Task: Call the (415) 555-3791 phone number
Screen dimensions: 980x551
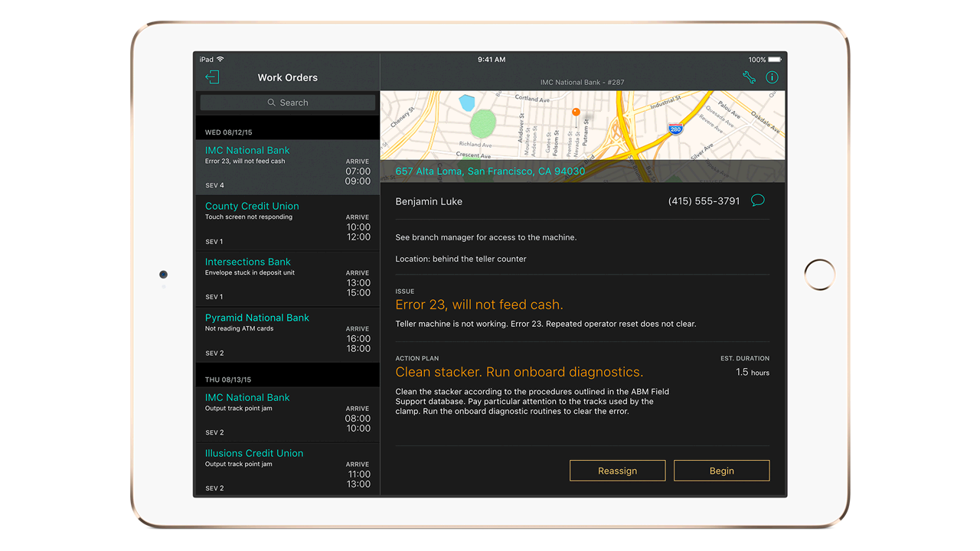Action: (704, 201)
